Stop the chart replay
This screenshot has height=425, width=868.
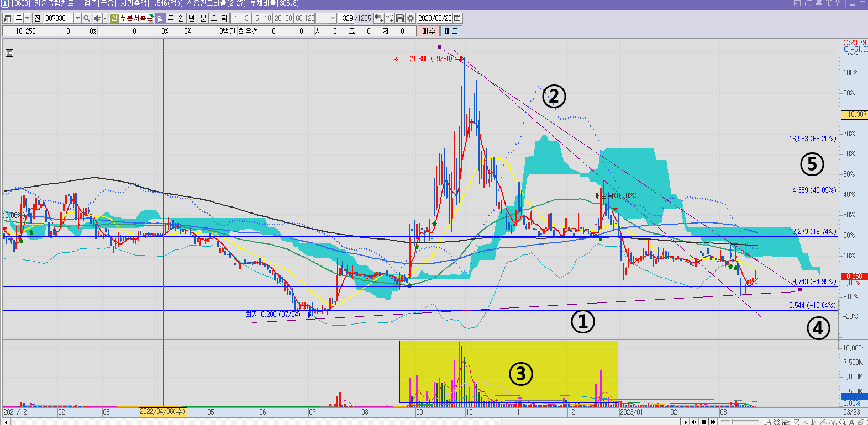[704, 422]
